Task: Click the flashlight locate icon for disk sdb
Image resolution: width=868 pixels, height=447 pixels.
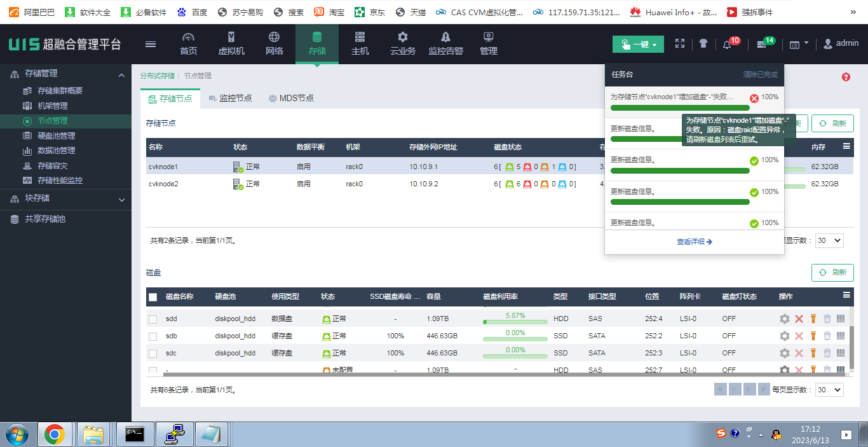Action: point(813,336)
